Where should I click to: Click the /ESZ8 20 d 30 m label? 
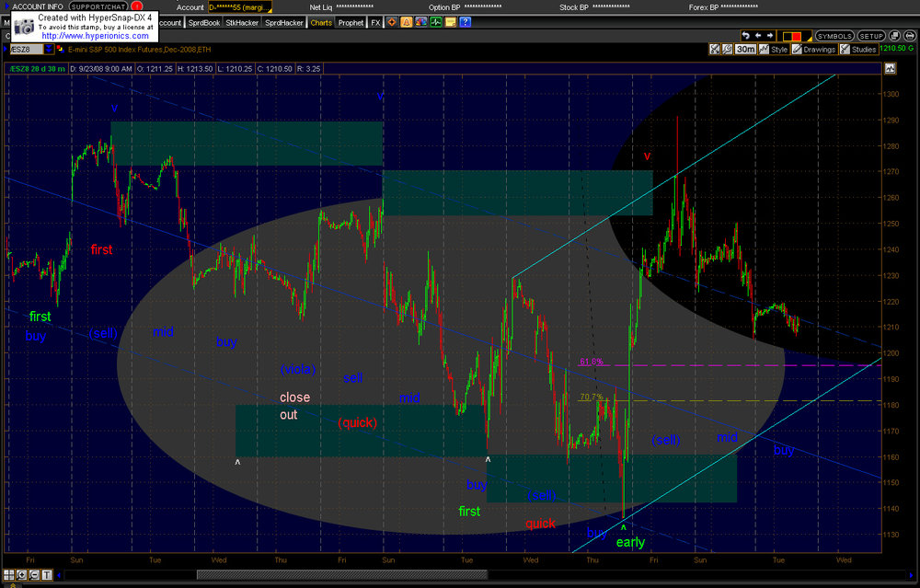click(37, 69)
